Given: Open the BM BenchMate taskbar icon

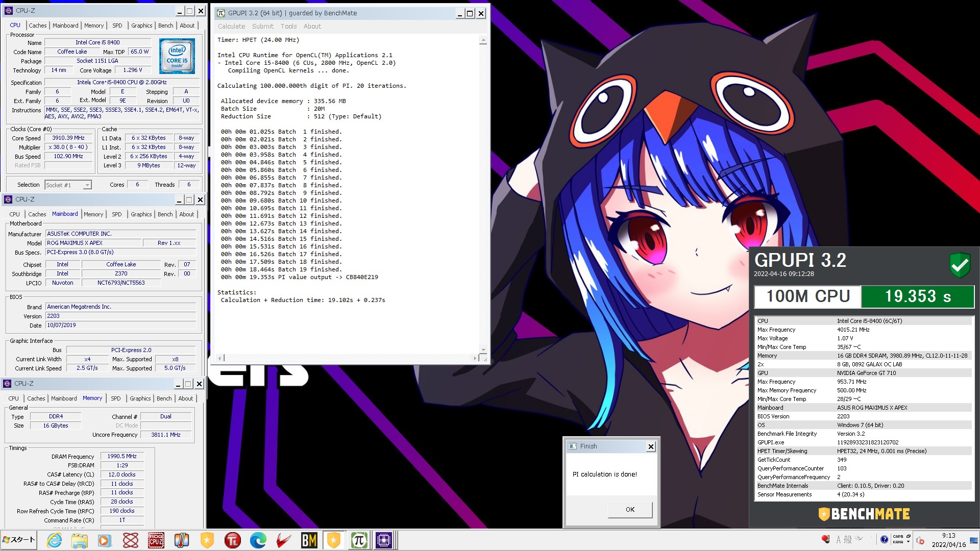Looking at the screenshot, I should click(309, 540).
